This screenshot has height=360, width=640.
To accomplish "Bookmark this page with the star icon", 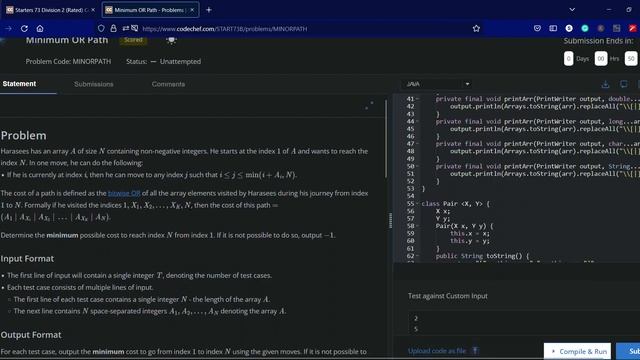I will 476,29.
